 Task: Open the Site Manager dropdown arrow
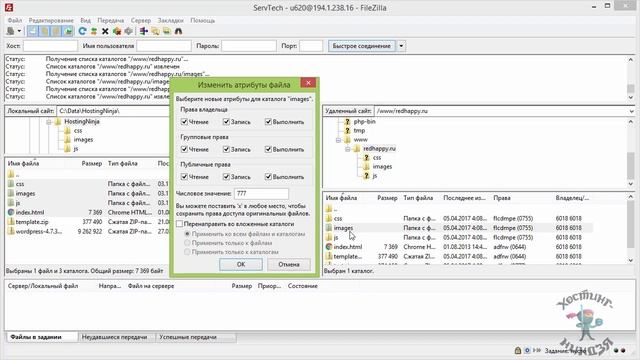[x=19, y=31]
